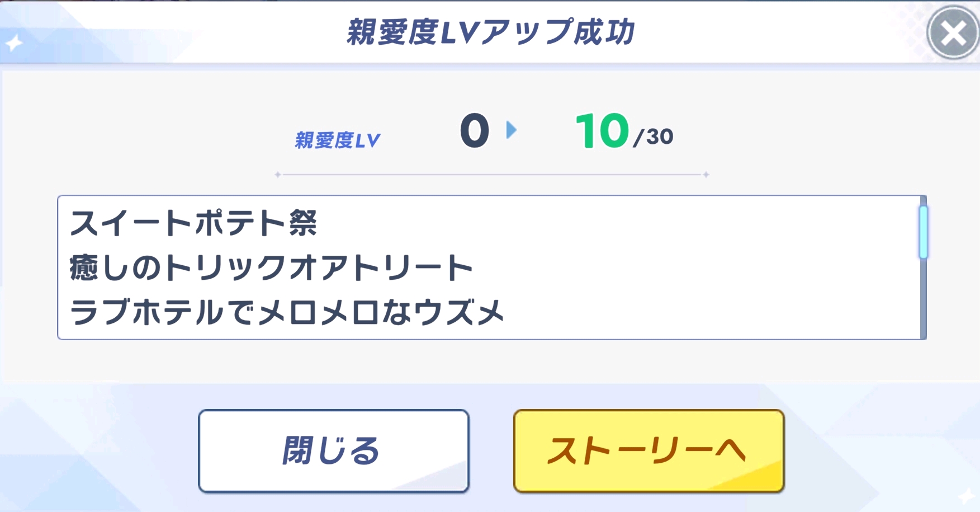The width and height of the screenshot is (980, 512).
Task: Click the green new level 10
Action: [602, 131]
